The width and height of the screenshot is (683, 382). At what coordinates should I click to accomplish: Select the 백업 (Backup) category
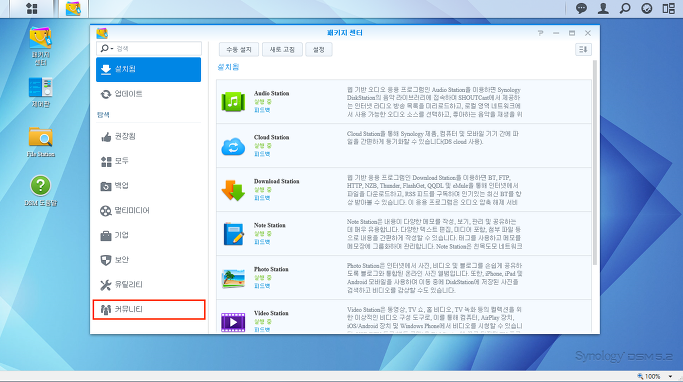(149, 186)
